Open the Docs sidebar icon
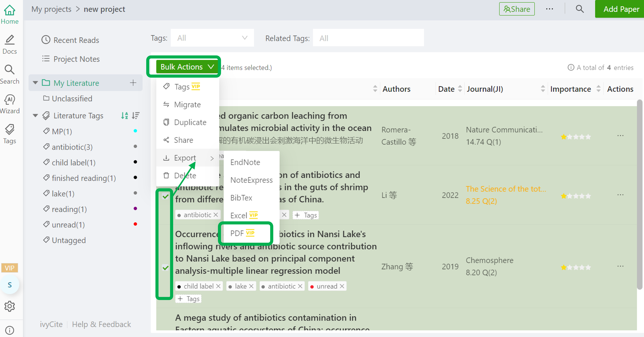The width and height of the screenshot is (644, 337). click(10, 44)
